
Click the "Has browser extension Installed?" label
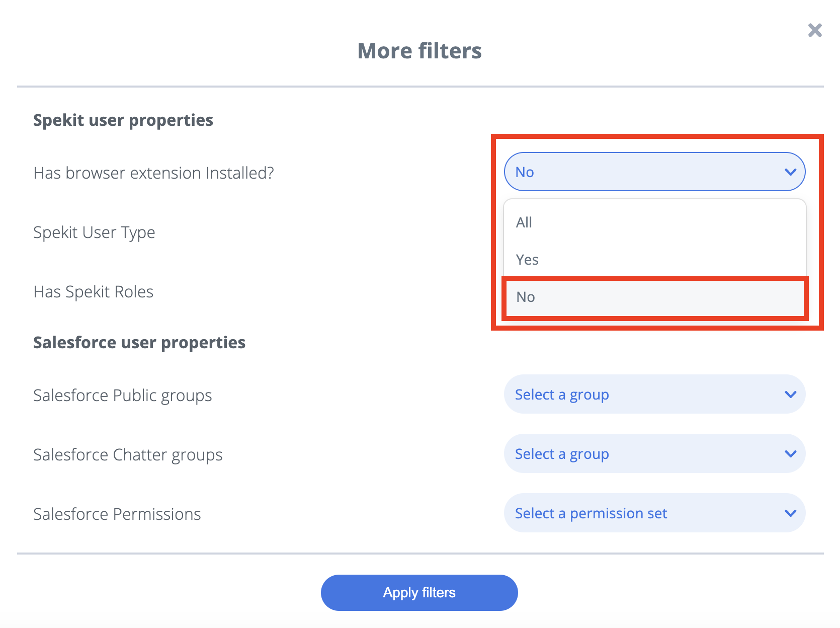(x=154, y=173)
